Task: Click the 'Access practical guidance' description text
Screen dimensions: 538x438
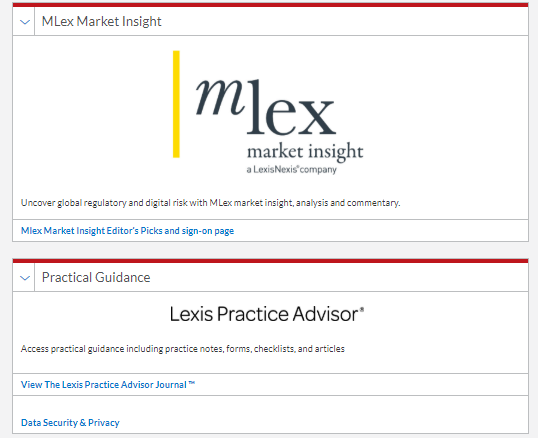Action: pyautogui.click(x=183, y=349)
